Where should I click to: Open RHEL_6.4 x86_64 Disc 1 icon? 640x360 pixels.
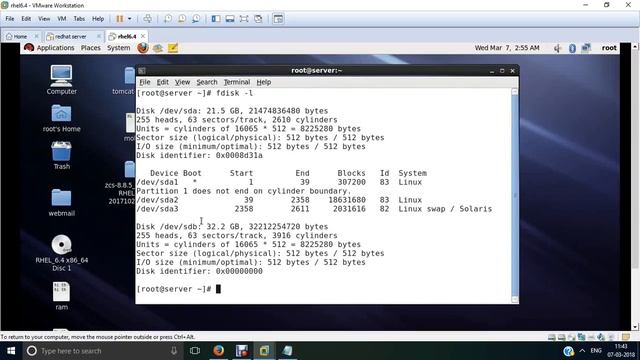click(61, 253)
